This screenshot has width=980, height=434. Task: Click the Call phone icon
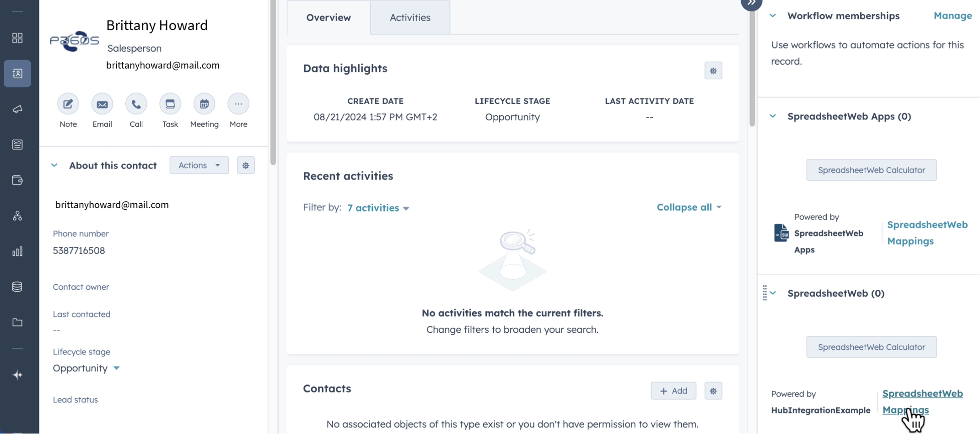136,104
